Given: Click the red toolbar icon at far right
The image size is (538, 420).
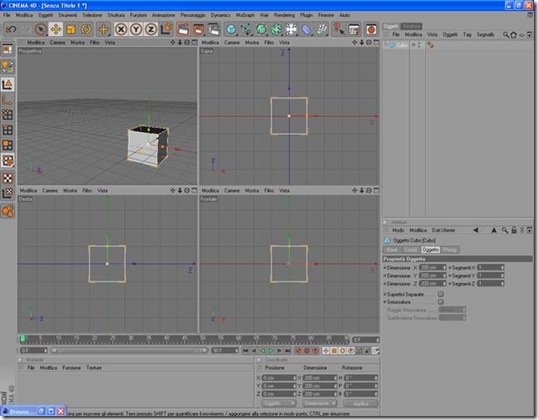Looking at the screenshot, I should click(x=371, y=30).
